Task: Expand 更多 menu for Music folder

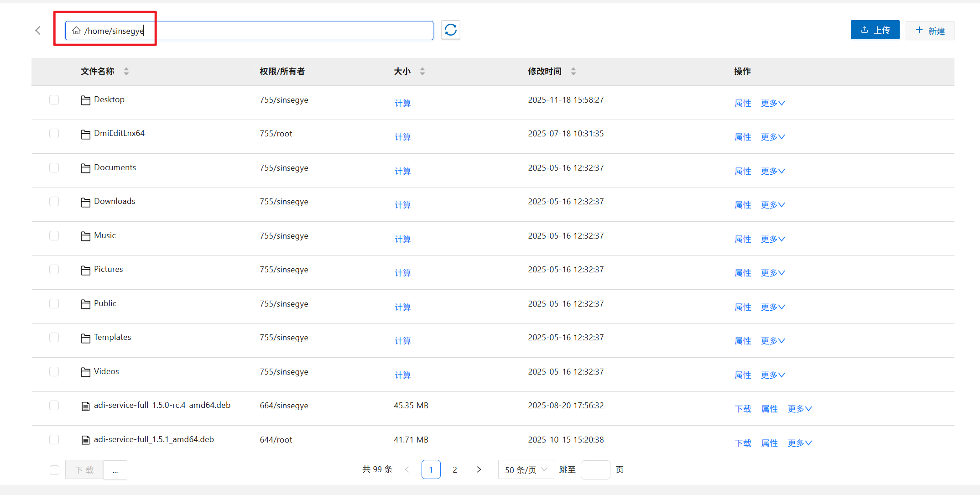Action: 772,239
